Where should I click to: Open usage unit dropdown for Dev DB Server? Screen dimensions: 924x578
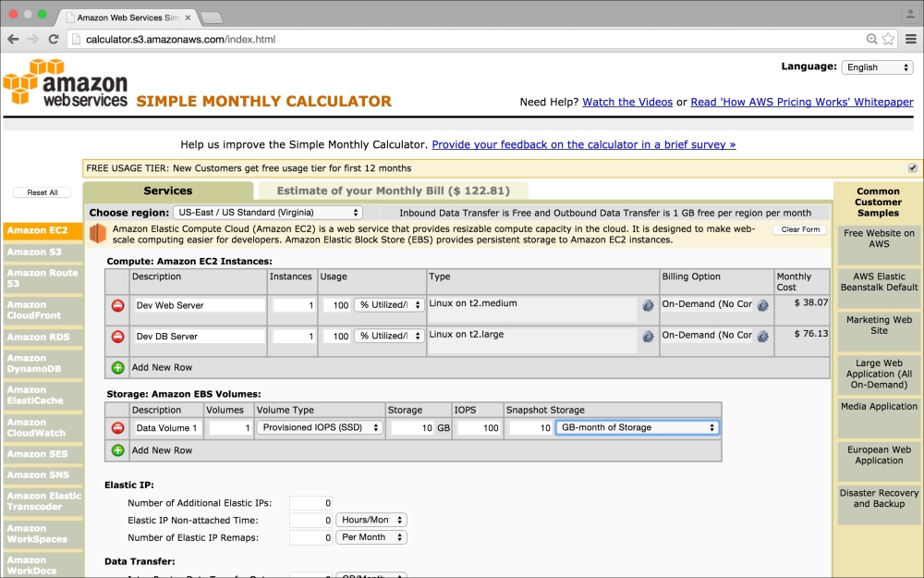(x=390, y=336)
